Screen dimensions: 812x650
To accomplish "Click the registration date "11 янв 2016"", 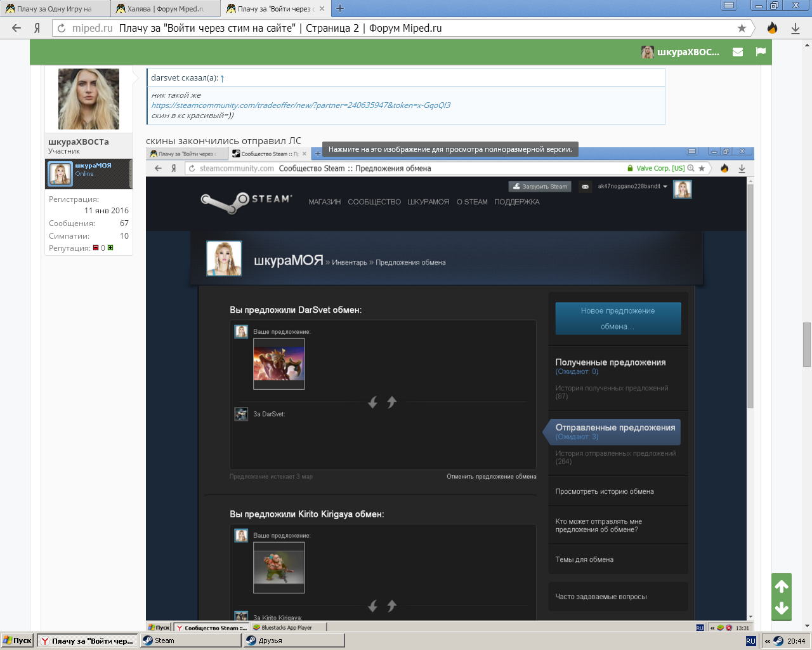I will pyautogui.click(x=107, y=211).
